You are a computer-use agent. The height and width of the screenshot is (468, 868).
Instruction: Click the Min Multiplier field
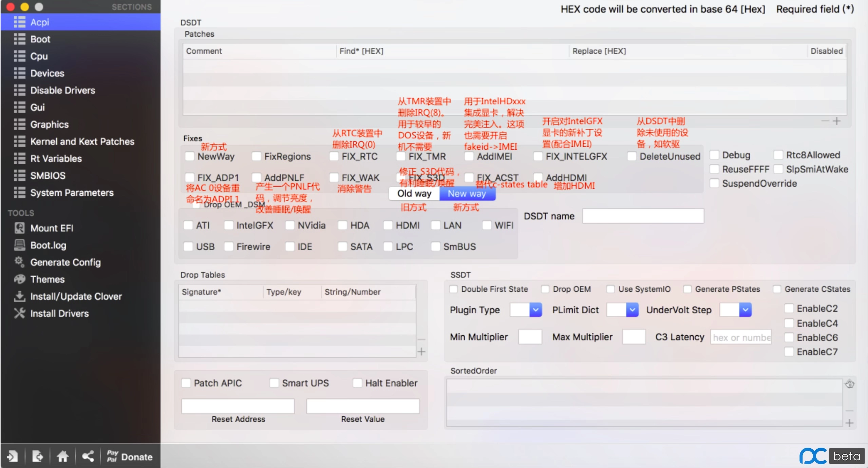click(530, 337)
